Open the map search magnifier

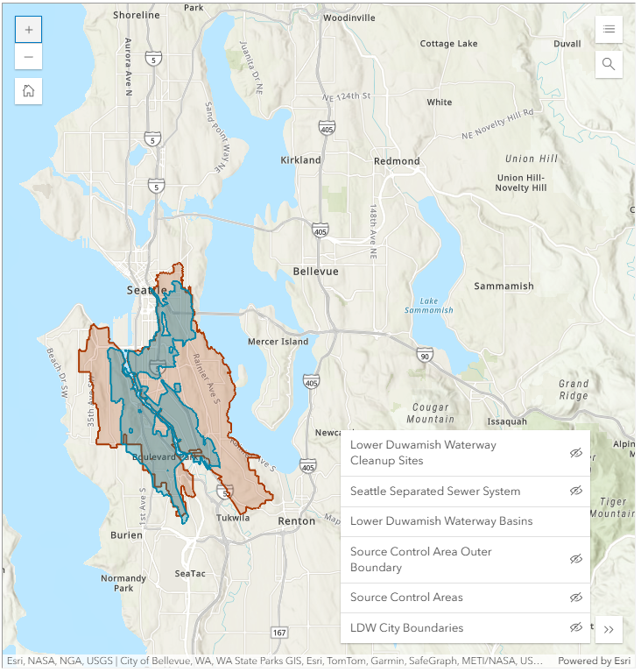pyautogui.click(x=609, y=64)
